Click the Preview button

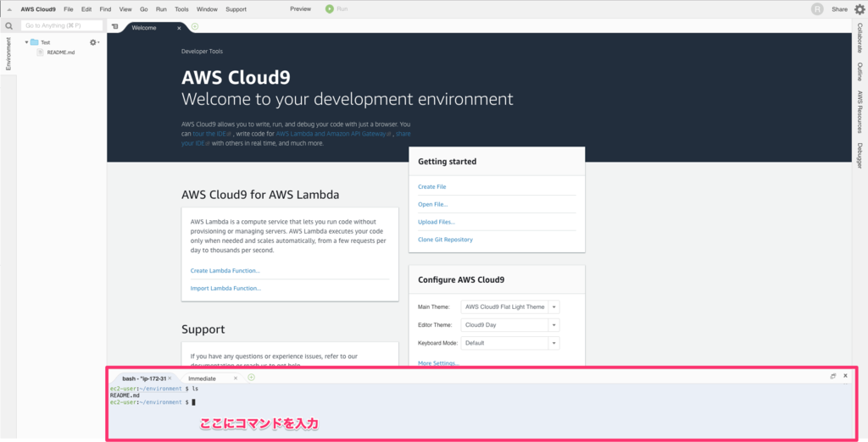301,8
